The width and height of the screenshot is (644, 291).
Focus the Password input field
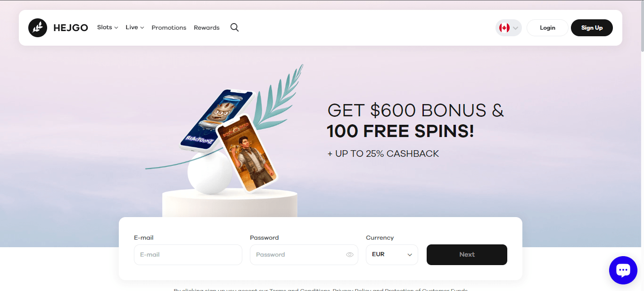tap(304, 255)
